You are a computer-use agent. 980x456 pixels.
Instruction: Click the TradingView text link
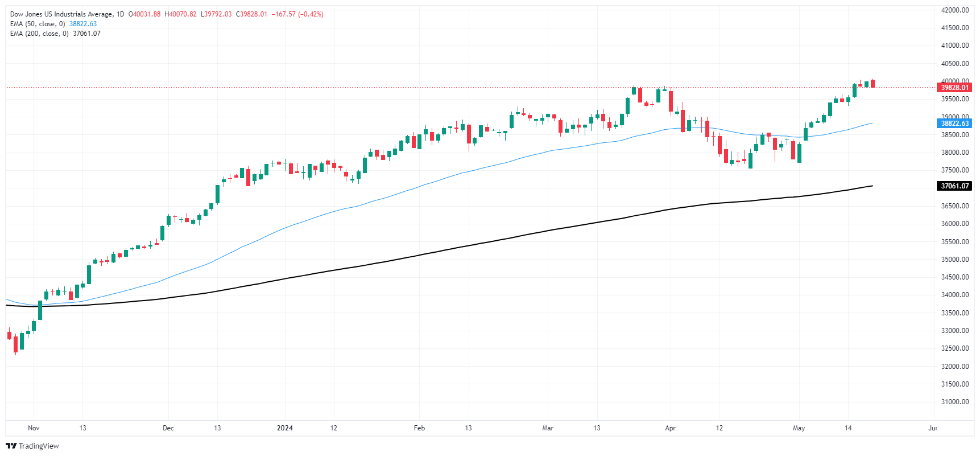[39, 446]
